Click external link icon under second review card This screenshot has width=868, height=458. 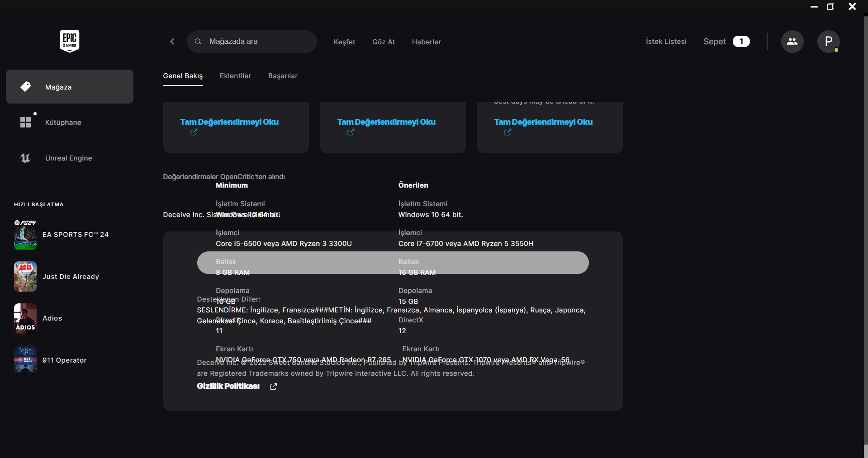click(x=351, y=132)
